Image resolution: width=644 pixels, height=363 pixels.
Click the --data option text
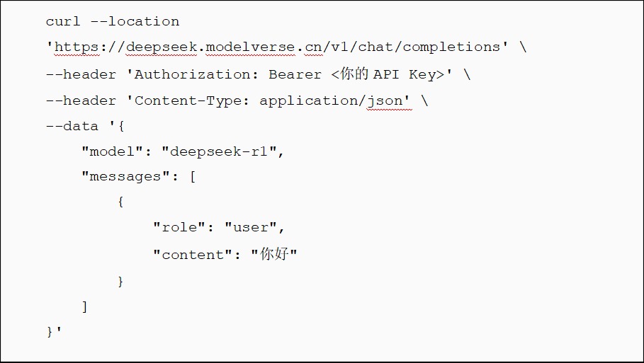pyautogui.click(x=72, y=126)
